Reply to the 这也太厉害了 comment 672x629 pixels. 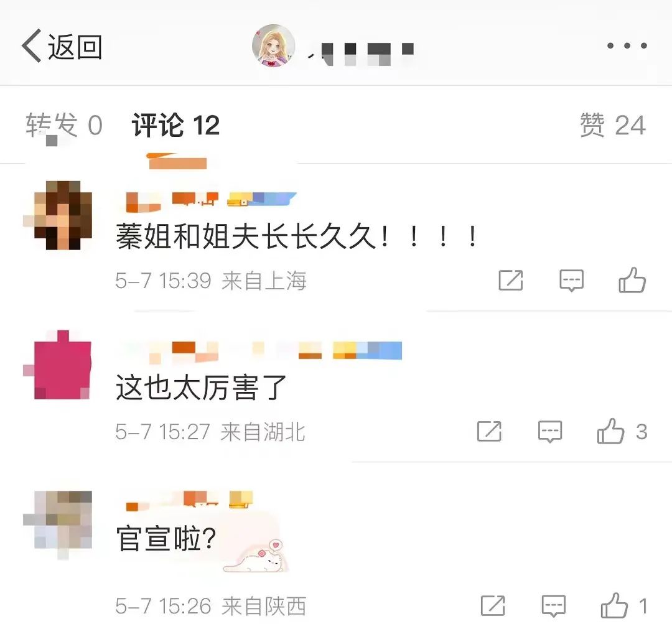coord(550,432)
